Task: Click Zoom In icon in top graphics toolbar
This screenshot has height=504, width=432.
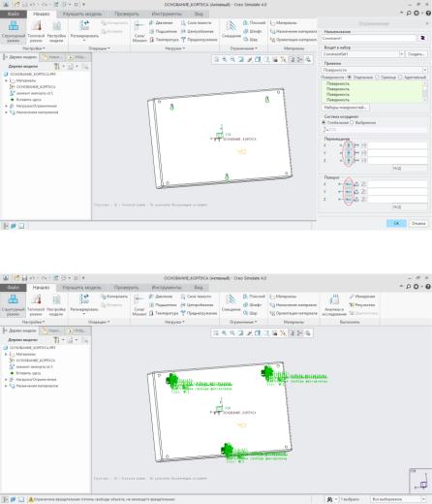Action: [225, 59]
